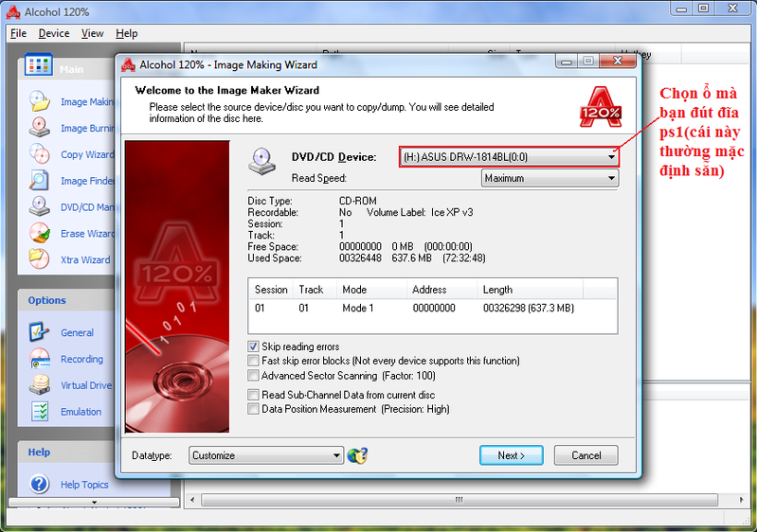Open the Help menu

(x=127, y=33)
